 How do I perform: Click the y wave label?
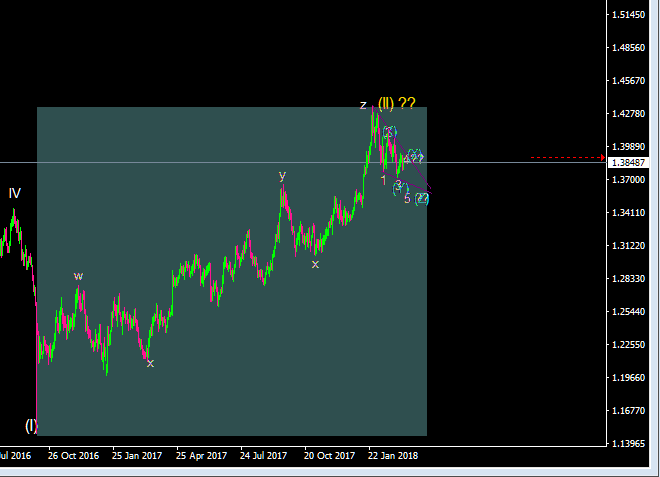tap(282, 174)
